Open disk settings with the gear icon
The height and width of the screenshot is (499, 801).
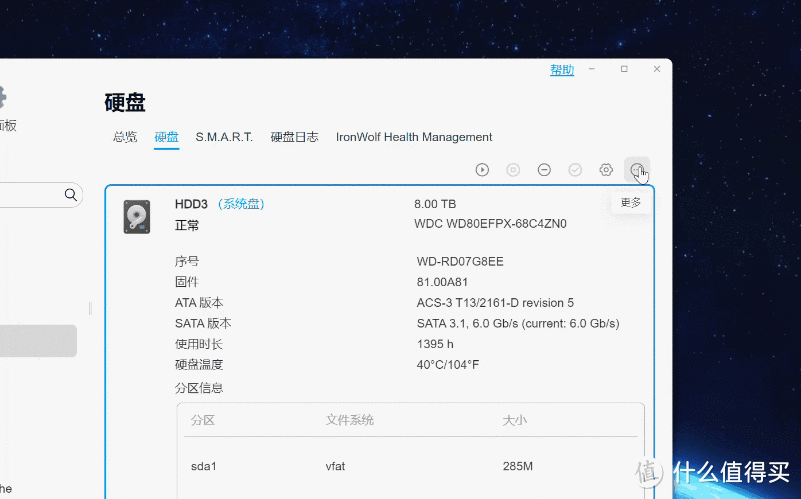coord(606,170)
